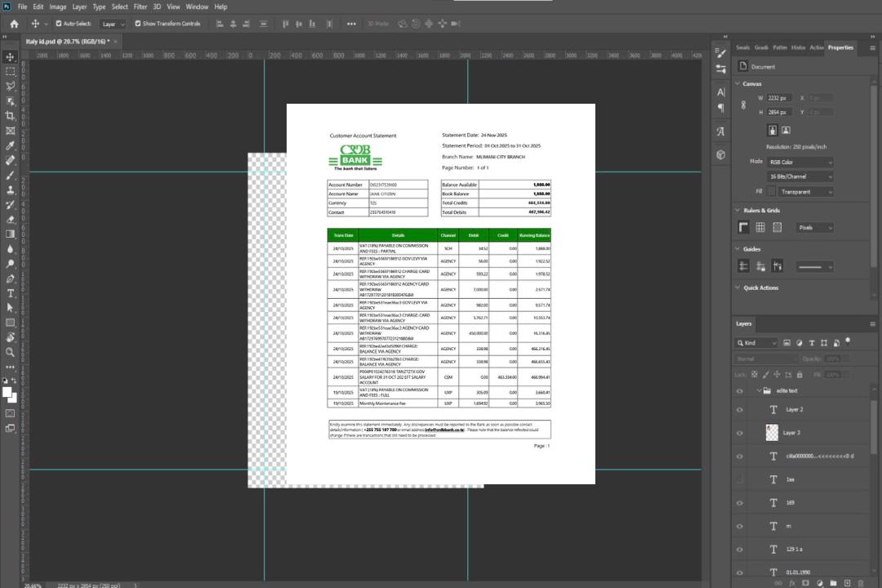Collapse the Canvas section

(x=738, y=83)
